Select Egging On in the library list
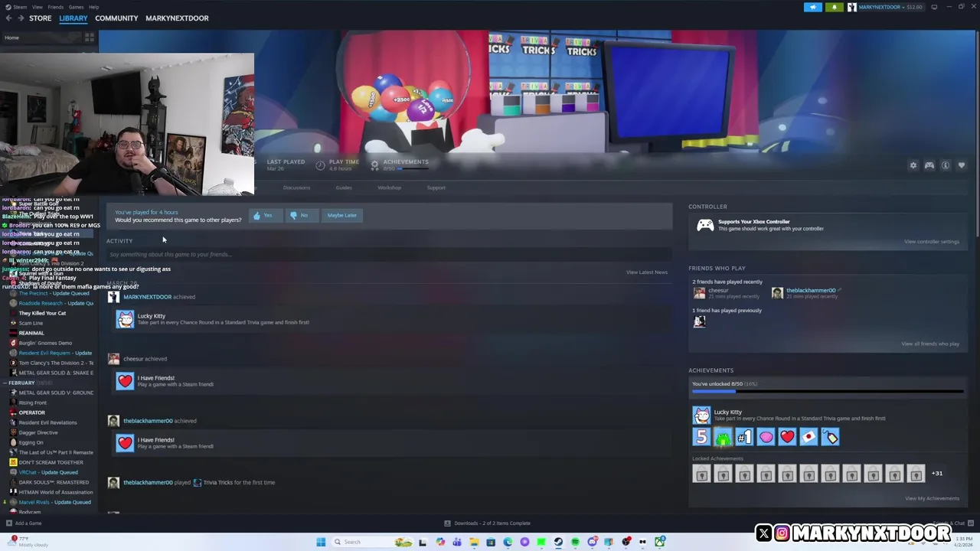This screenshot has width=980, height=551. [x=31, y=442]
